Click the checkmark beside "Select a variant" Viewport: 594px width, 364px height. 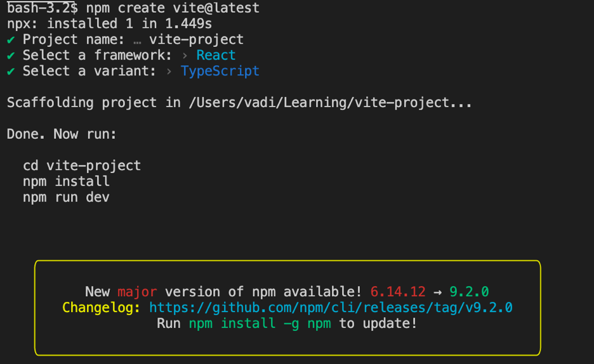point(11,71)
